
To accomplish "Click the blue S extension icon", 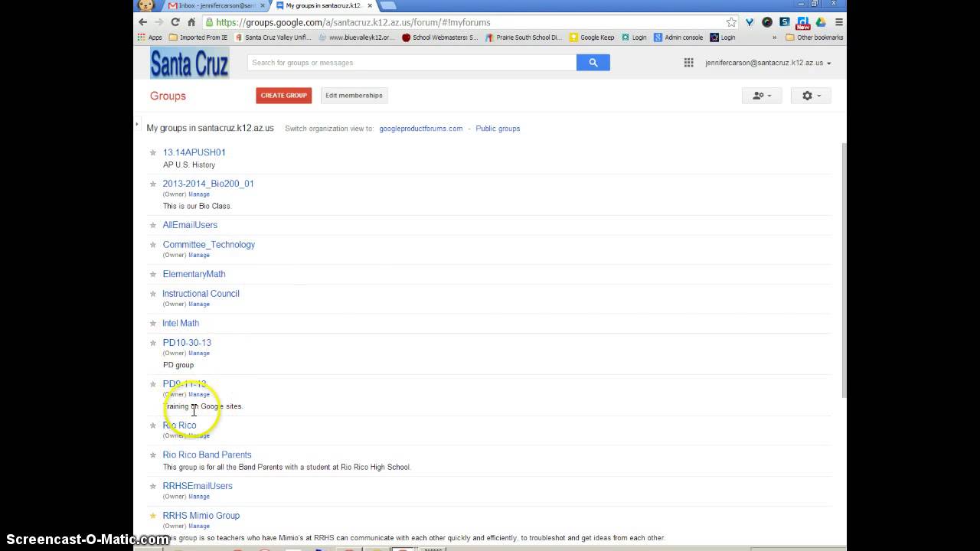I will click(785, 22).
